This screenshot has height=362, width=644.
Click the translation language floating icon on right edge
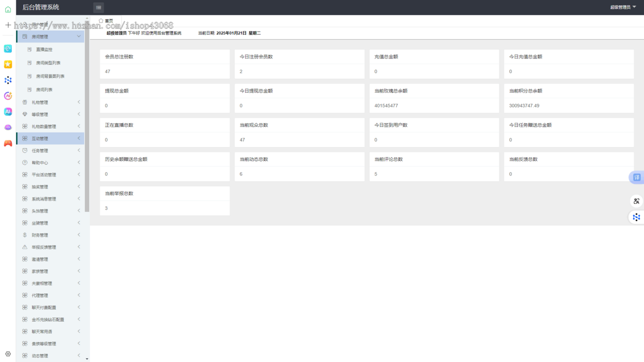coord(636,201)
